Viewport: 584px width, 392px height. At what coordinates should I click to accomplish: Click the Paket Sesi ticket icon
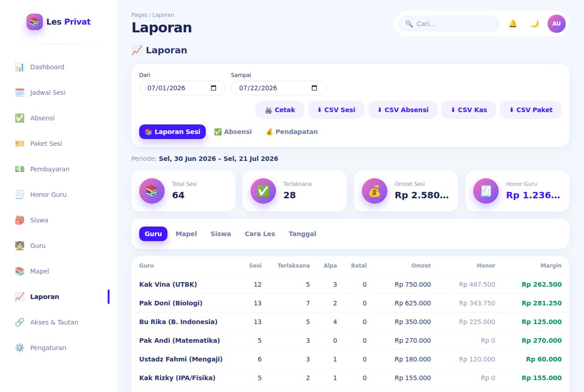pyautogui.click(x=20, y=144)
